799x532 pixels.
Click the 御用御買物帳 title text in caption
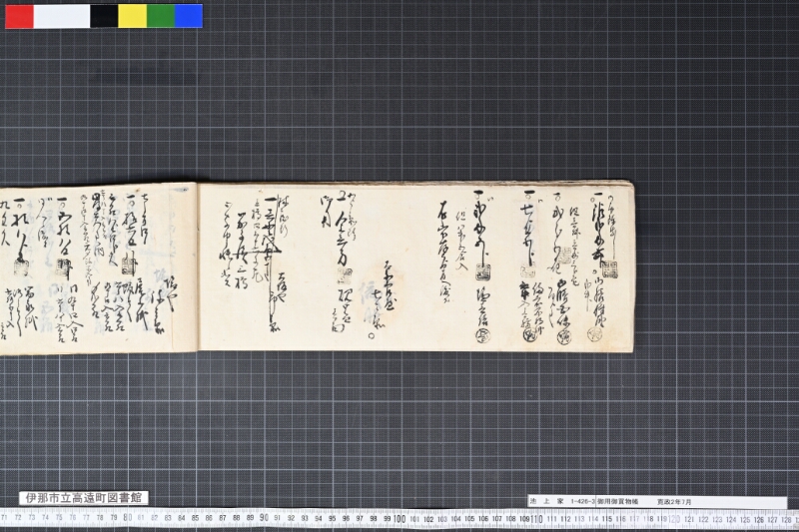tap(617, 501)
